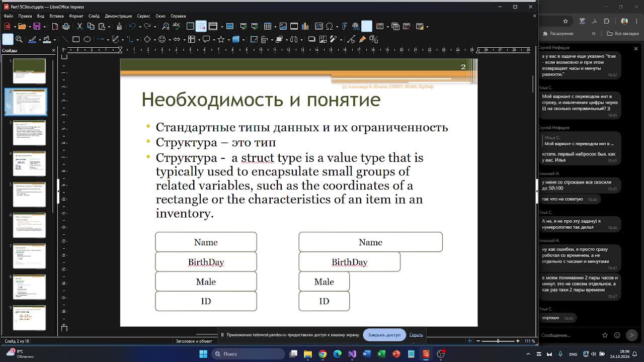The height and width of the screenshot is (362, 644).
Task: Copy the selection
Action: click(x=91, y=26)
